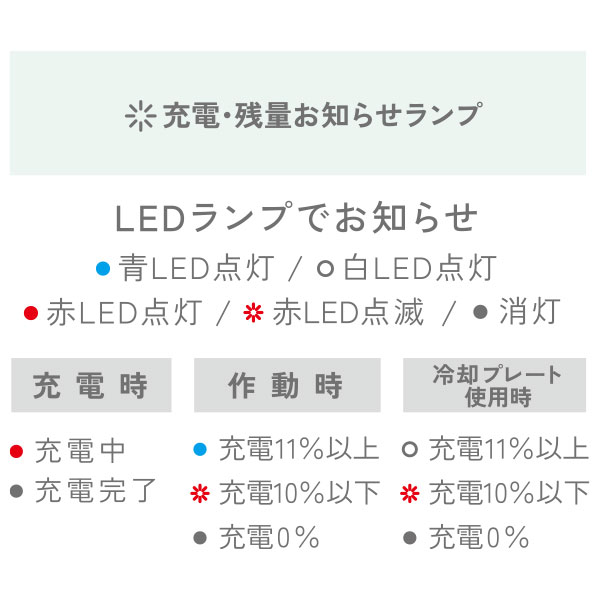This screenshot has width=600, height=600.
Task: Click the LEDランプでお知らせ heading
Action: (x=297, y=218)
